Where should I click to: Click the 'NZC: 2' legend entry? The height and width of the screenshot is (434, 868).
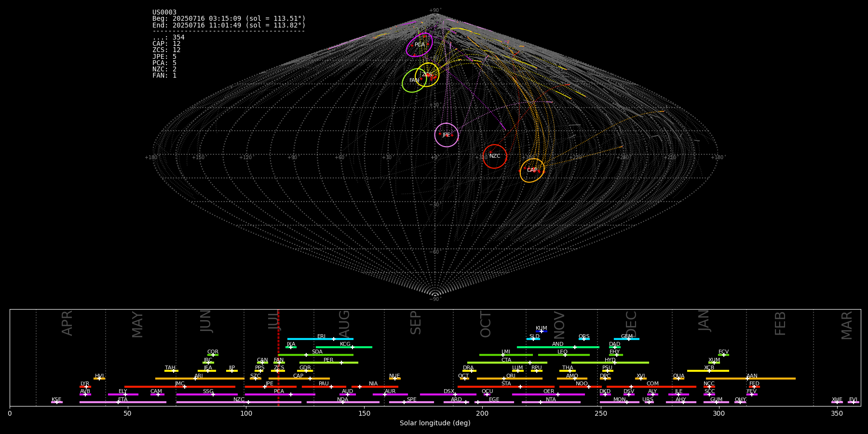pyautogui.click(x=164, y=69)
